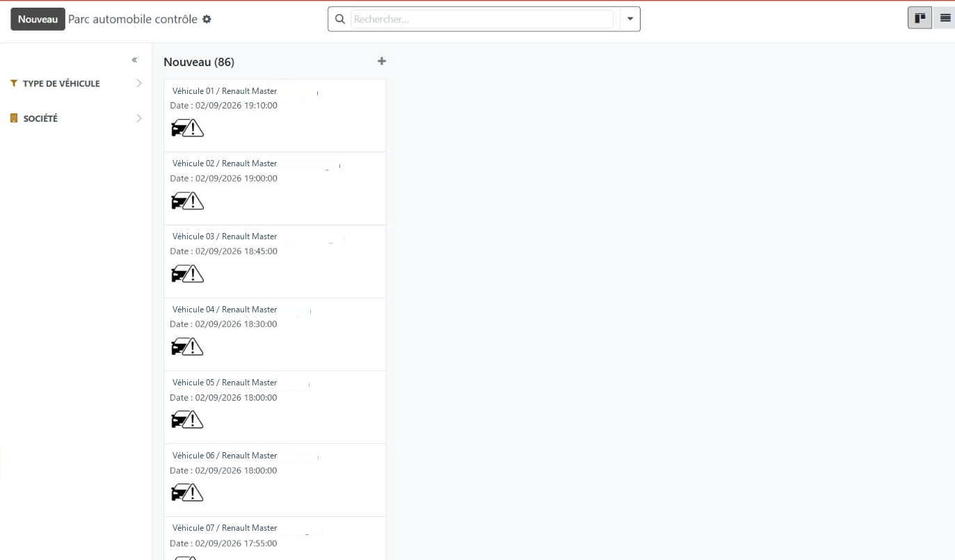
Task: Click the vehicle warning icon on Véhicule 05
Action: [x=187, y=419]
